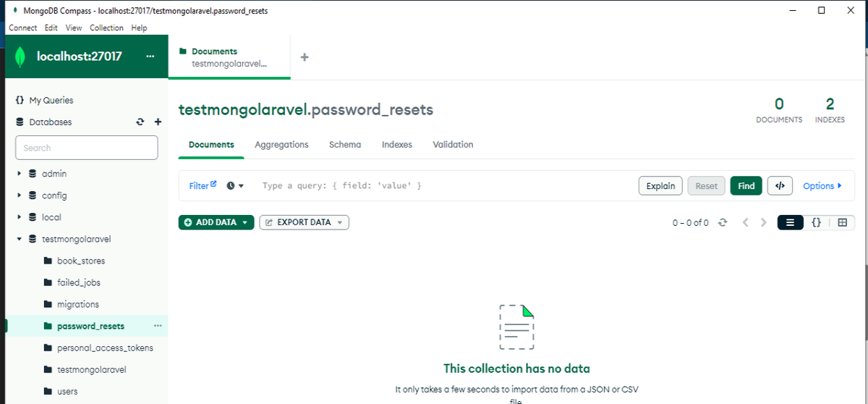Switch to list view
The width and height of the screenshot is (868, 404).
[x=790, y=223]
